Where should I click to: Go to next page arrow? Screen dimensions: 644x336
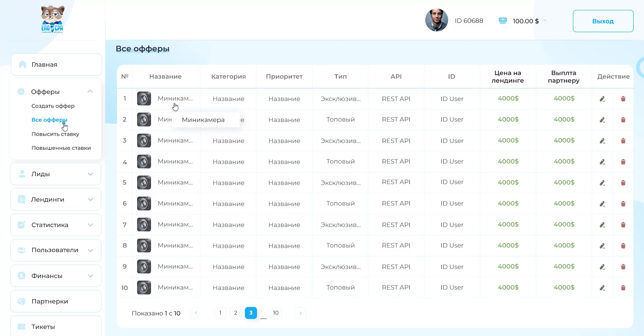[x=300, y=313]
